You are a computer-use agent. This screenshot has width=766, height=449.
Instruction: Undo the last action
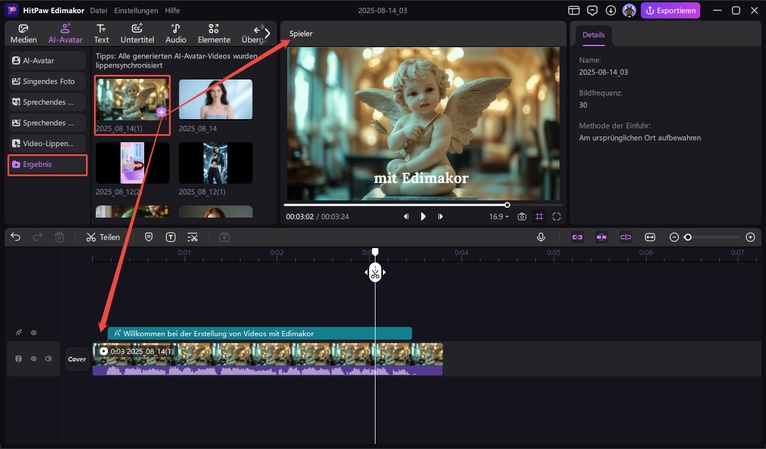(16, 237)
